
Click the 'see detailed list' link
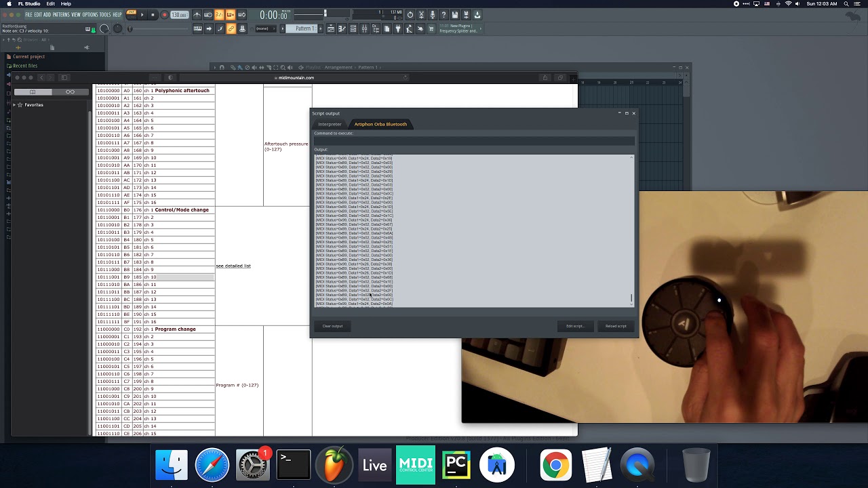point(233,266)
